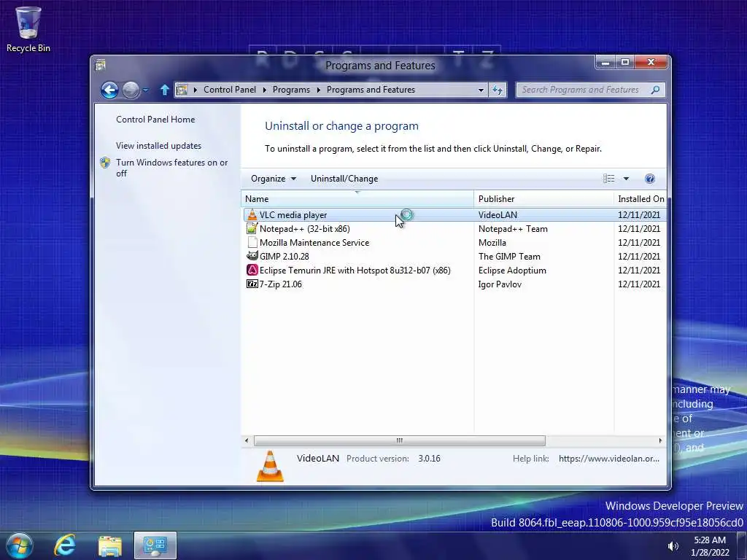This screenshot has height=560, width=747.
Task: Open Turn Windows features on or off
Action: click(171, 168)
